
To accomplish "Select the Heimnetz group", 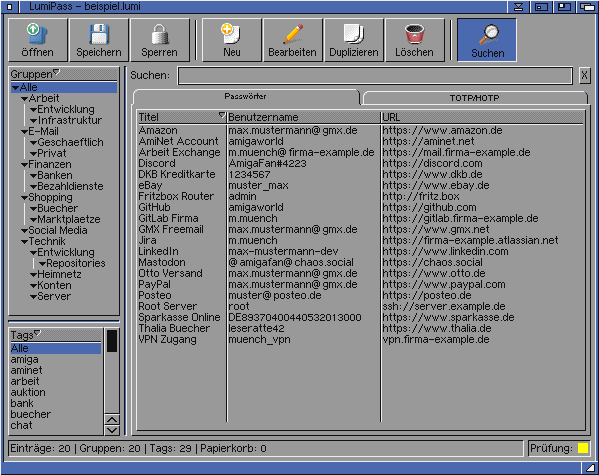I will [x=59, y=274].
